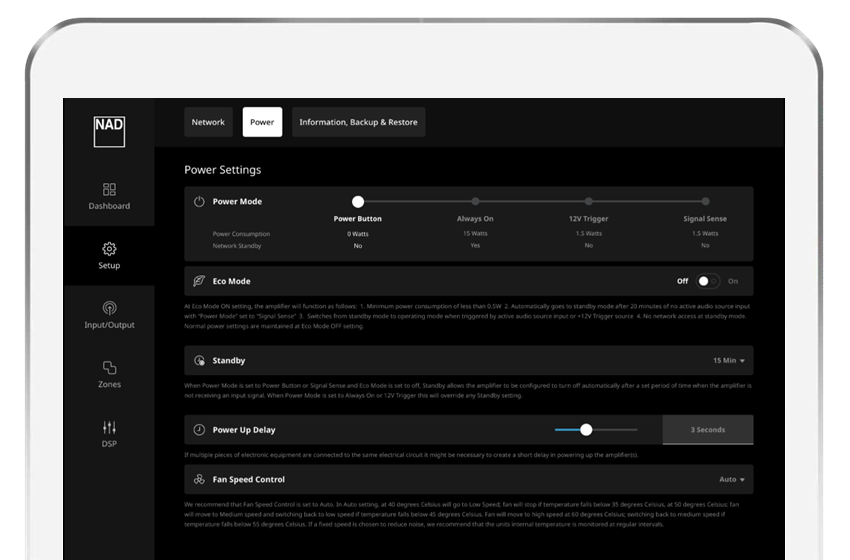Click the Eco Mode leaf icon

coord(199,281)
